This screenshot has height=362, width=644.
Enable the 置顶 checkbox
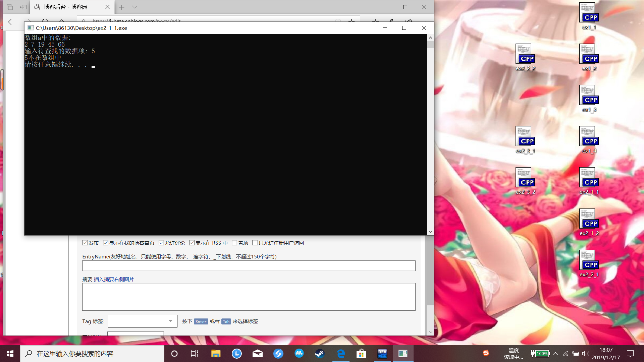234,243
